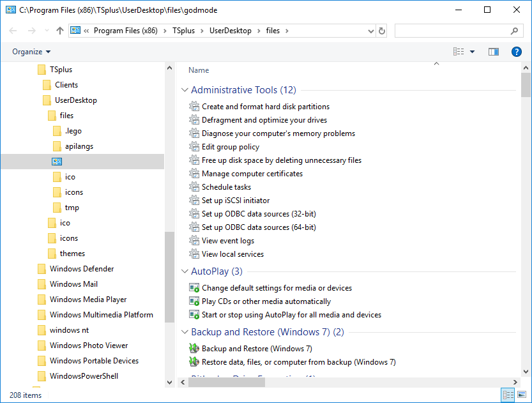This screenshot has height=403, width=532.
Task: Open the Backup and Restore (Windows 7) icon
Action: [195, 349]
